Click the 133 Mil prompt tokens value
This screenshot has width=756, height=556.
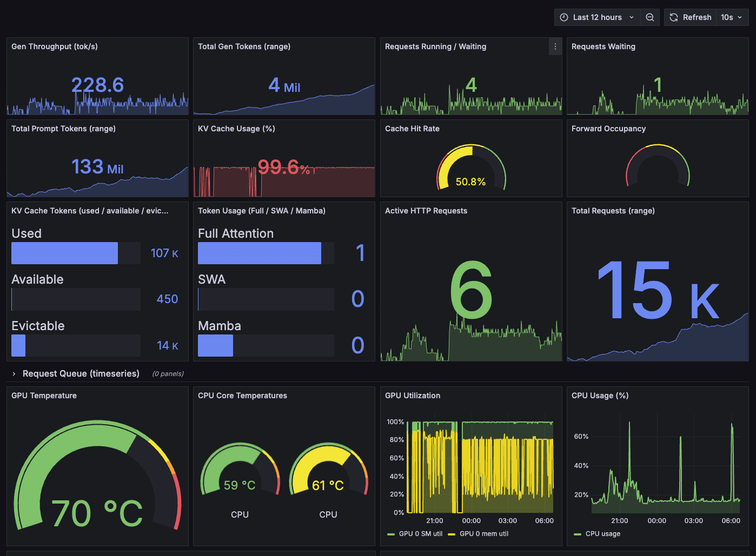[x=97, y=167]
